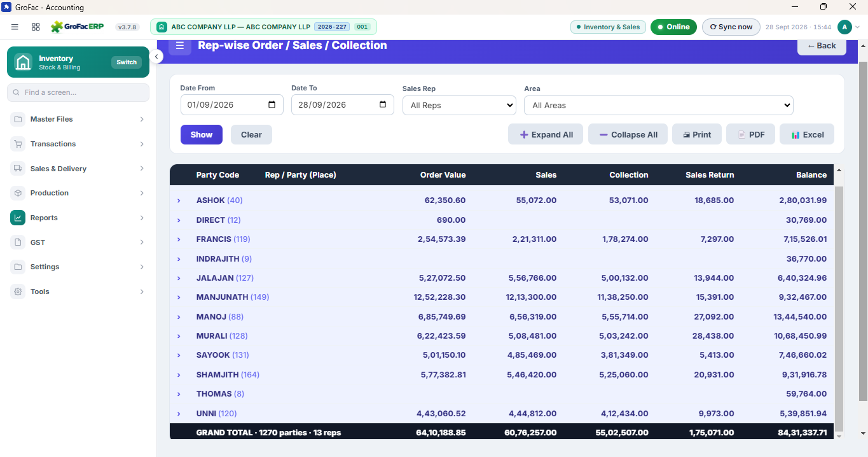The image size is (868, 457).
Task: Click the GroFac ERP logo
Action: tap(77, 27)
